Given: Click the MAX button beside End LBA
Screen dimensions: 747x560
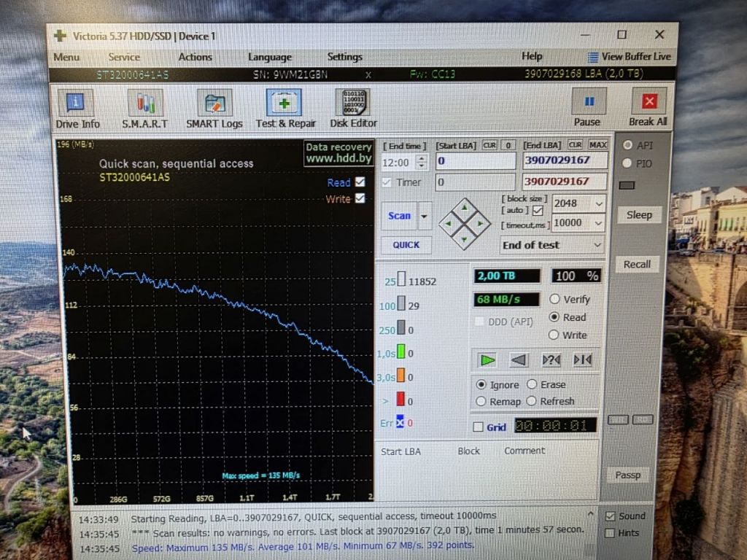Looking at the screenshot, I should 597,145.
